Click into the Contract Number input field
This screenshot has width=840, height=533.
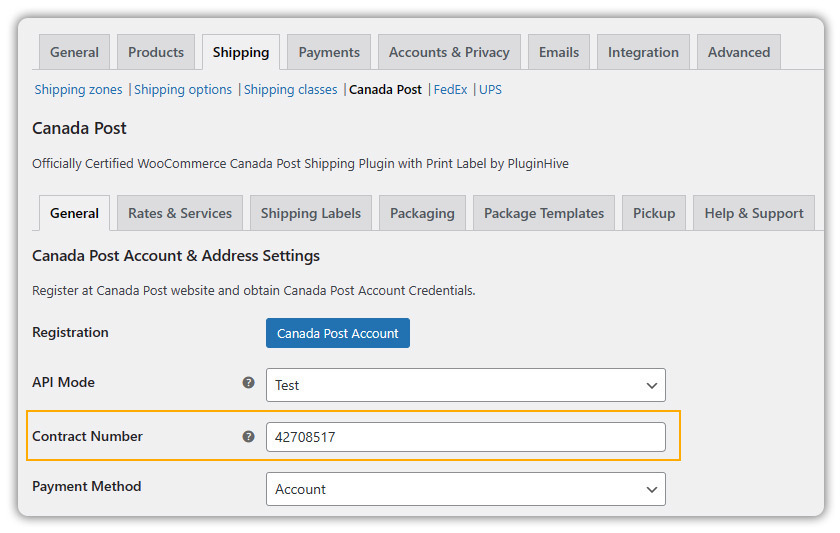[465, 437]
